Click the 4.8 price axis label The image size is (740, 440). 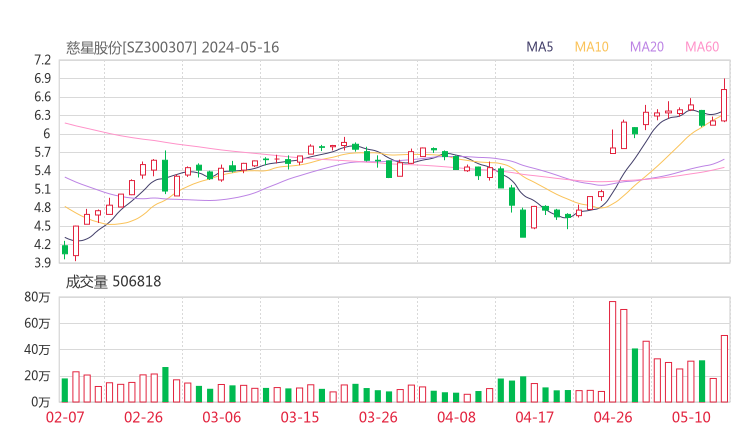pos(42,208)
